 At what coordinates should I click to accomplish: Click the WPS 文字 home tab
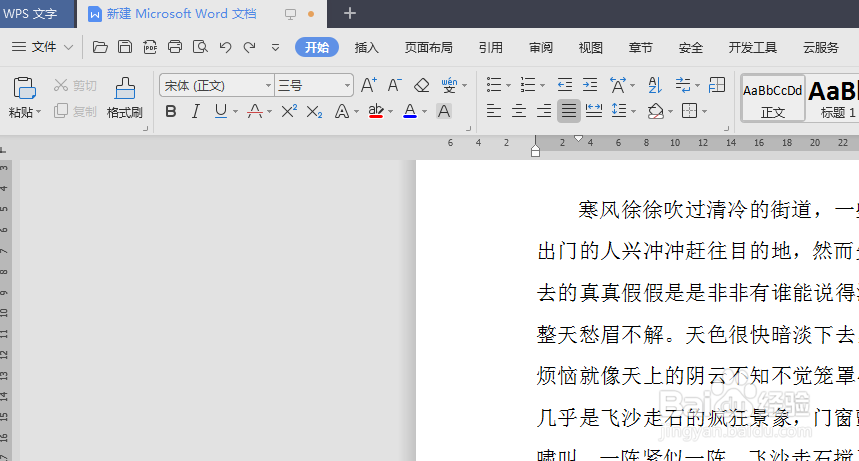pyautogui.click(x=30, y=14)
